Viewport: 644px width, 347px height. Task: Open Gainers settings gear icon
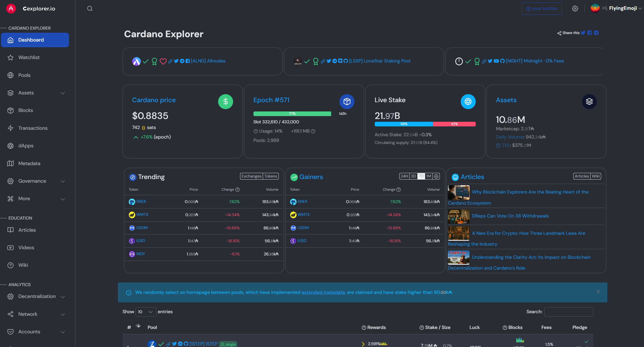click(x=436, y=176)
